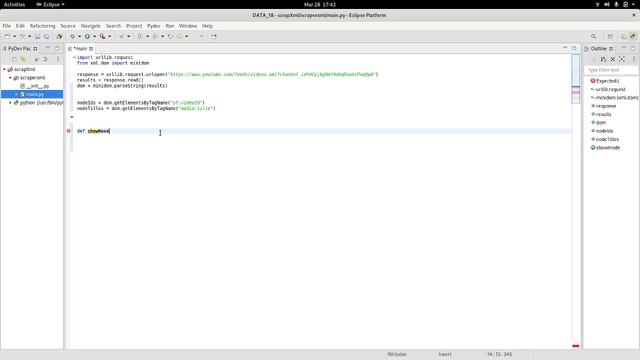
Task: Open the External Tools dropdown arrow
Action: tap(110, 36)
